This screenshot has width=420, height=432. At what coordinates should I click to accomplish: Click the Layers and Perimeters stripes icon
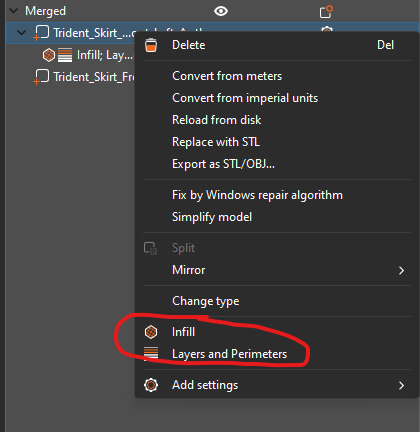click(x=151, y=354)
